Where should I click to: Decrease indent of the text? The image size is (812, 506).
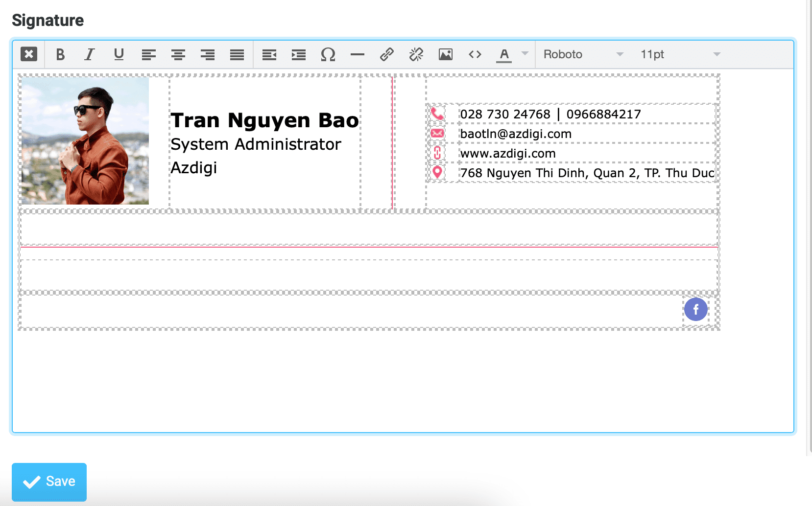click(269, 54)
